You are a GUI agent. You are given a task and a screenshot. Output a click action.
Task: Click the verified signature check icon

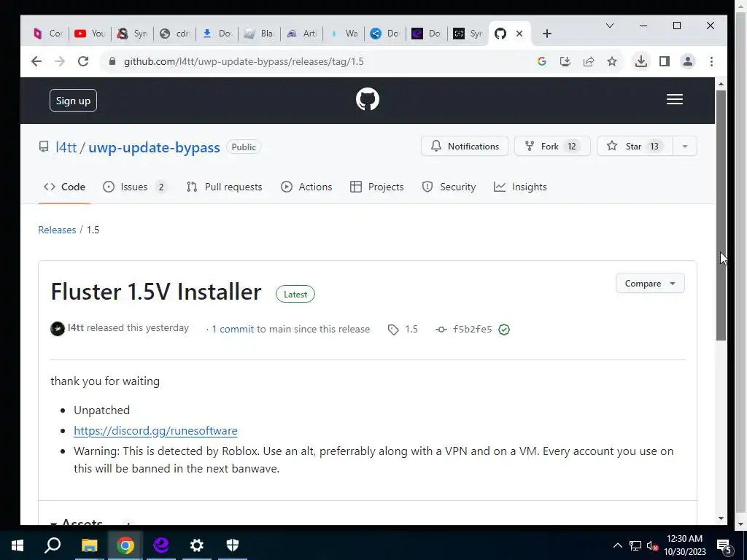point(504,330)
